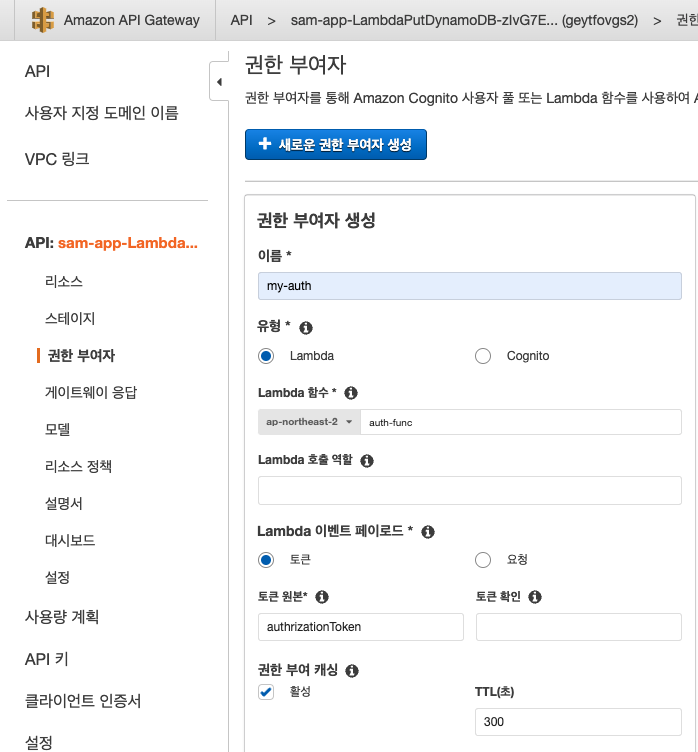698x752 pixels.
Task: Open 리소스 section in sidebar
Action: (x=64, y=281)
